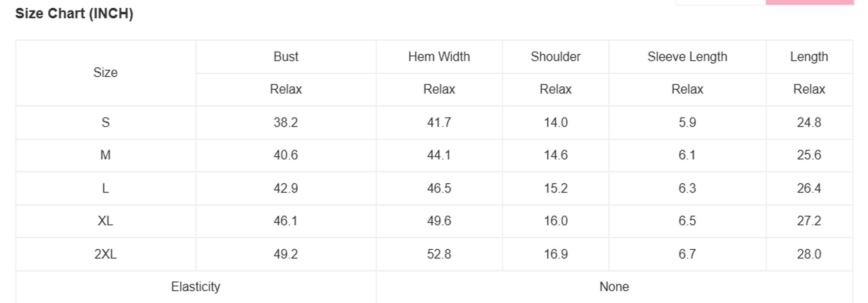
Task: Click the None elasticity value
Action: tap(614, 287)
